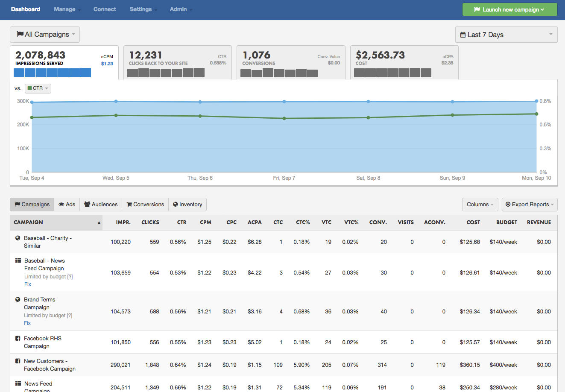Switch to the Ads tab

click(67, 205)
